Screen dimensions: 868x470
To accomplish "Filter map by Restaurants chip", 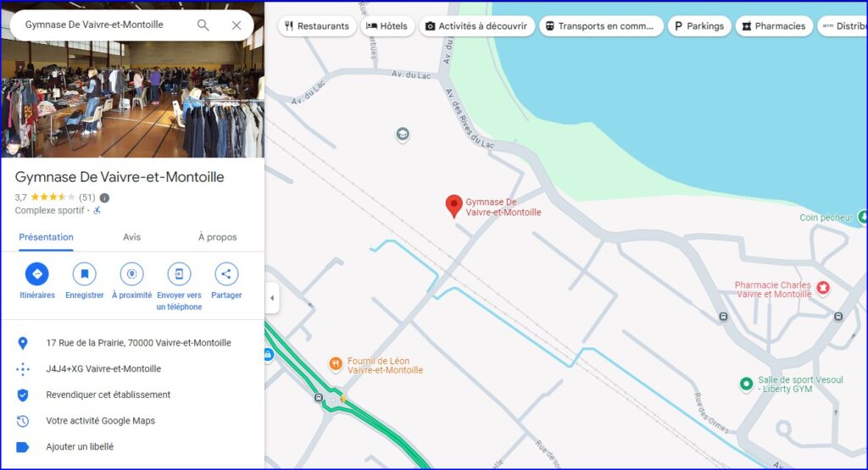I will pos(317,26).
